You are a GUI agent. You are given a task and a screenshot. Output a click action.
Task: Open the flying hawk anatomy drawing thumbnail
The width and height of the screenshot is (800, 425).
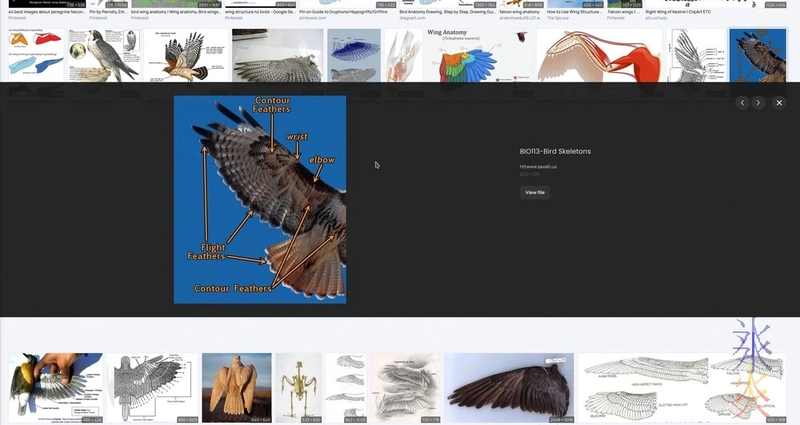tap(187, 55)
